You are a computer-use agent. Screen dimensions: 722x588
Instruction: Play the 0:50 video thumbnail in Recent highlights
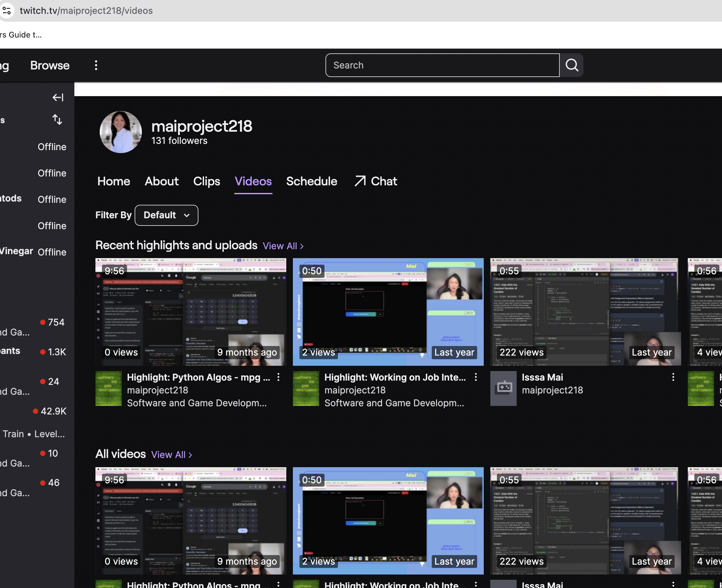point(388,311)
